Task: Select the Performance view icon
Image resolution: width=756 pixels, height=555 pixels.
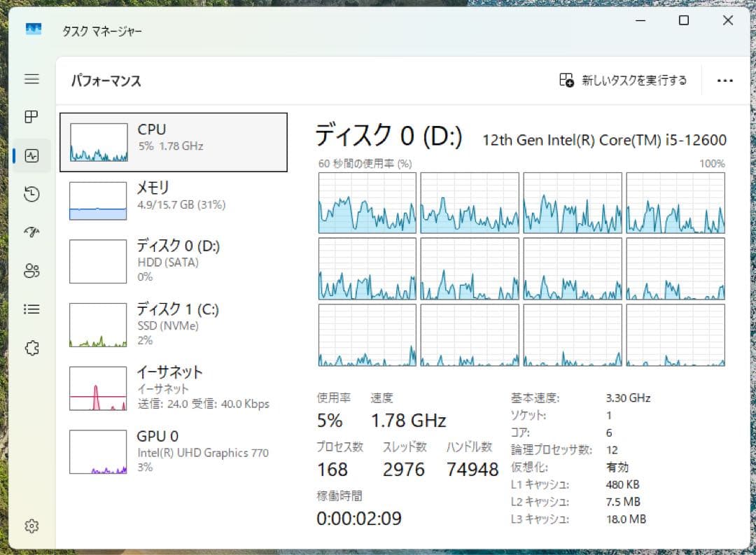Action: click(31, 155)
